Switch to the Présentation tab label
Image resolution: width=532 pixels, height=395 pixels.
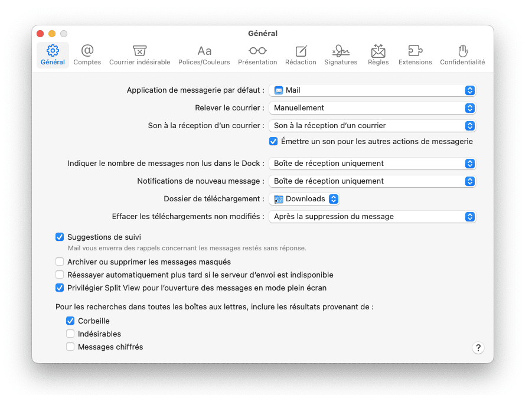[x=257, y=62]
